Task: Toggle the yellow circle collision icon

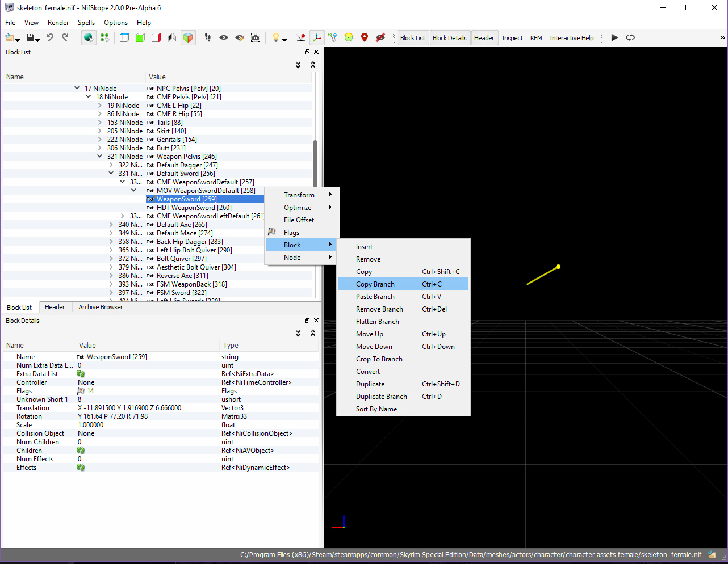Action: [349, 38]
